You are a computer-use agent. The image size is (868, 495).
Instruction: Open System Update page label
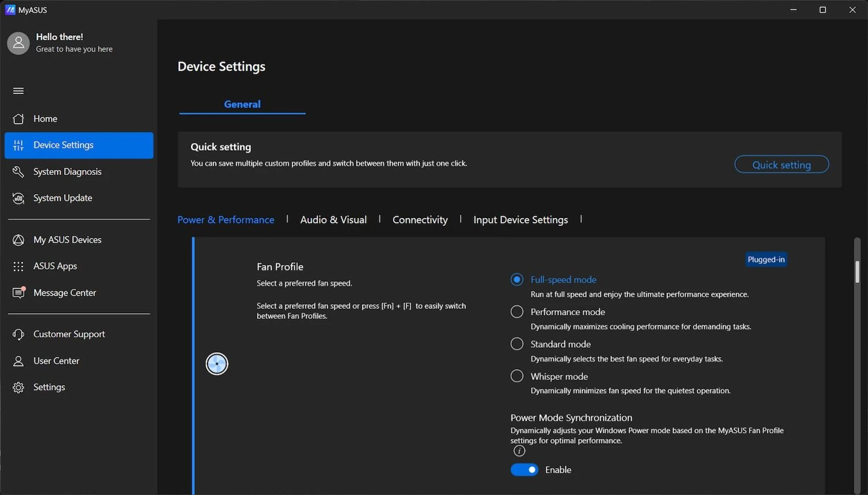63,198
